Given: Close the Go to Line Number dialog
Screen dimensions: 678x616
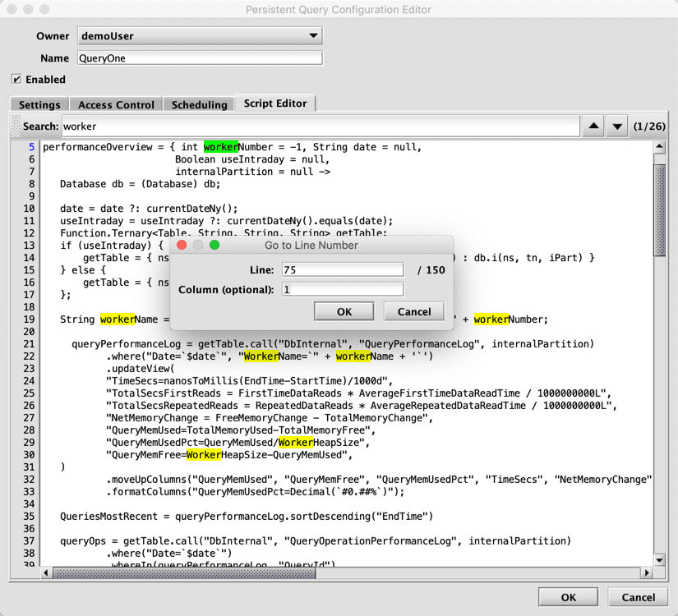Looking at the screenshot, I should point(182,245).
